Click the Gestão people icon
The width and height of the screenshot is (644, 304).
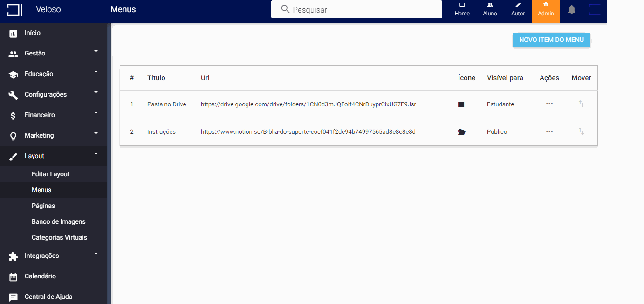point(14,54)
